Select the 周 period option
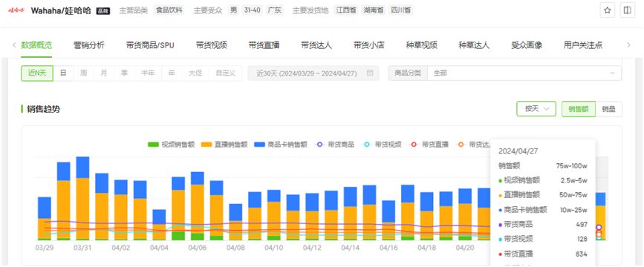 point(83,73)
